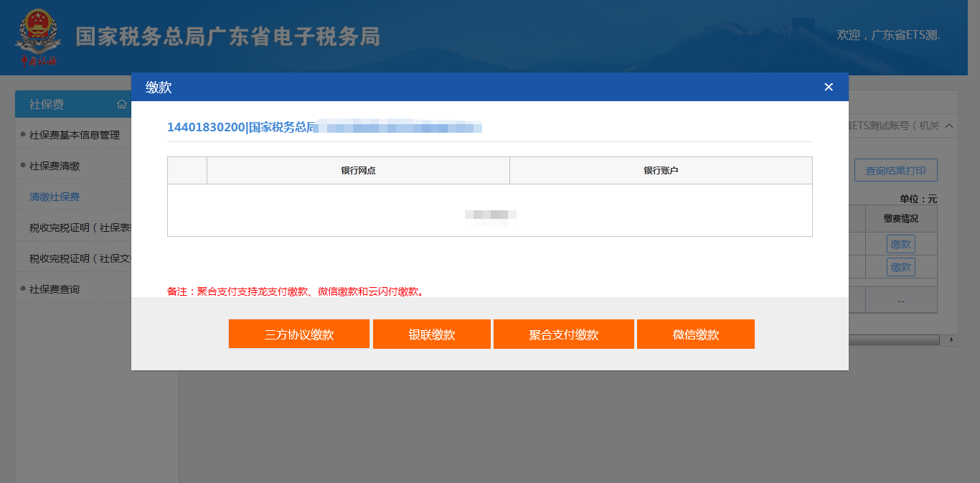The image size is (980, 483).
Task: Expand the 社保费清缴 sidebar section
Action: pos(55,166)
